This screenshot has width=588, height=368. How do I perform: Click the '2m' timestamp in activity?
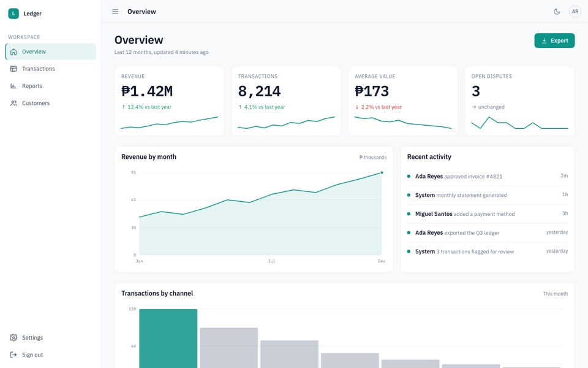coord(564,176)
